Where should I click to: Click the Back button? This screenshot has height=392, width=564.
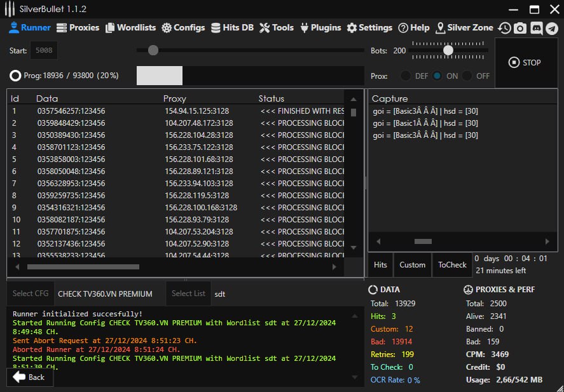29,377
